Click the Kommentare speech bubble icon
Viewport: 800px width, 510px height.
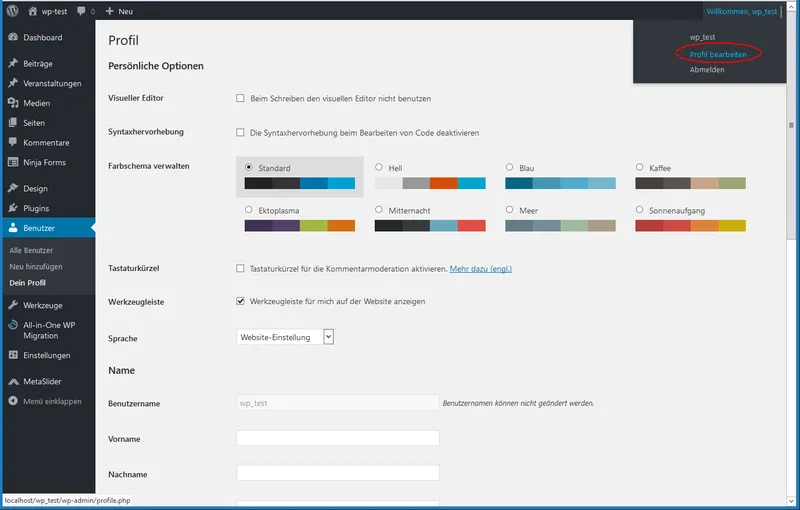pyautogui.click(x=13, y=142)
